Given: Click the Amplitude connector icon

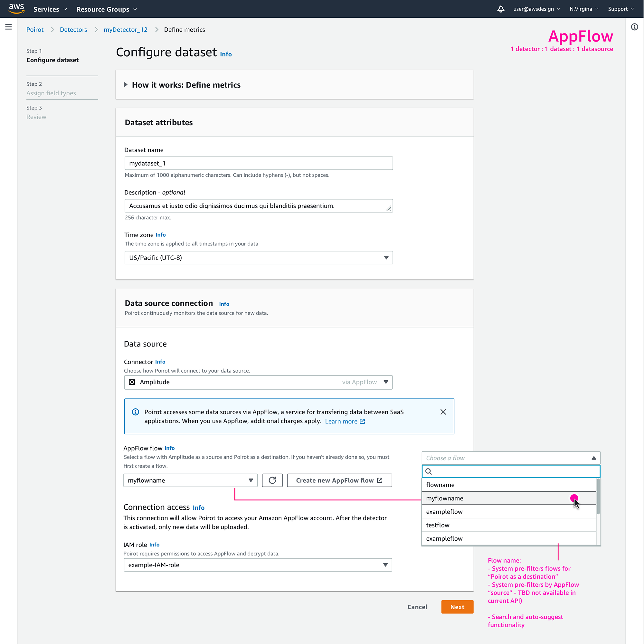Looking at the screenshot, I should point(132,382).
